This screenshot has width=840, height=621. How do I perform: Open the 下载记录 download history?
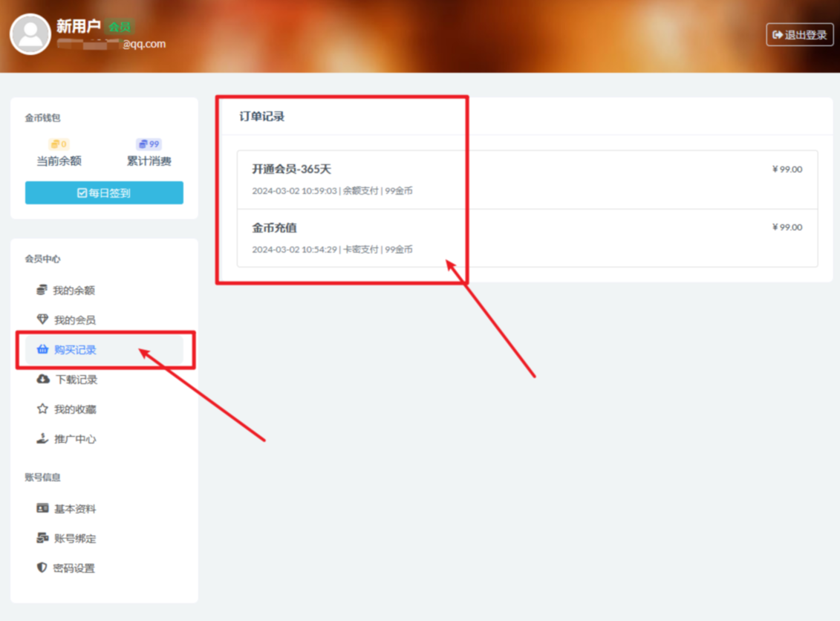[x=76, y=380]
